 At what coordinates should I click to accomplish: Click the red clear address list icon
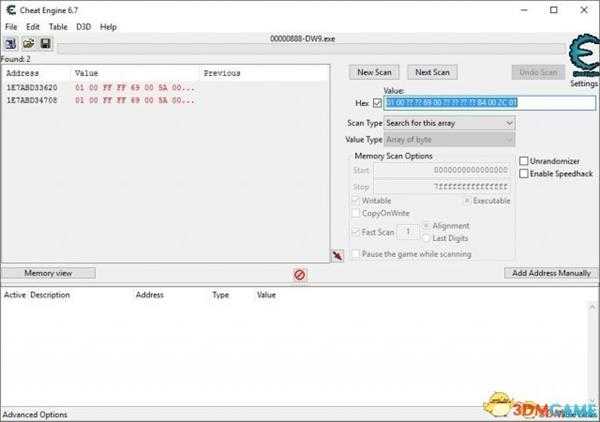point(299,274)
